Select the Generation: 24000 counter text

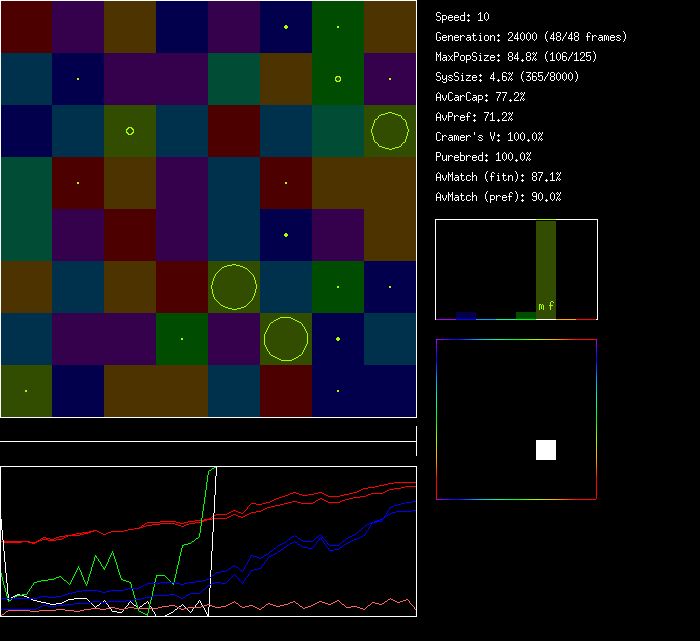(x=531, y=37)
